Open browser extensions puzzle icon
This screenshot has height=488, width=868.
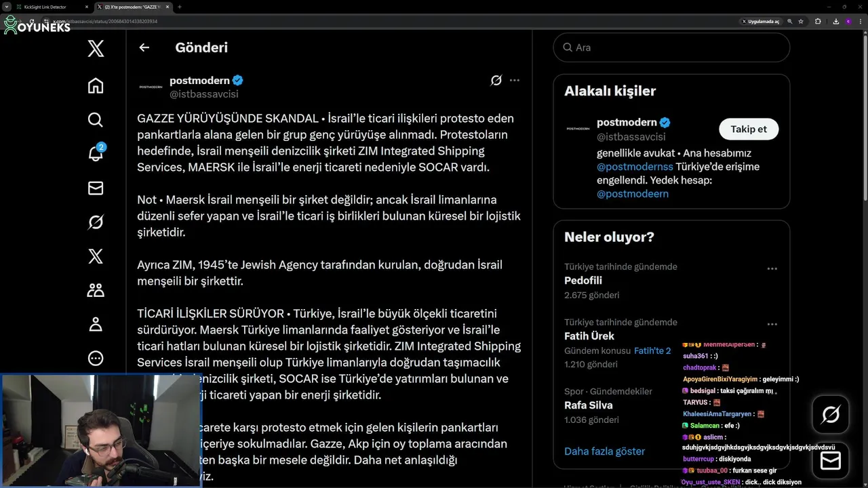click(818, 22)
